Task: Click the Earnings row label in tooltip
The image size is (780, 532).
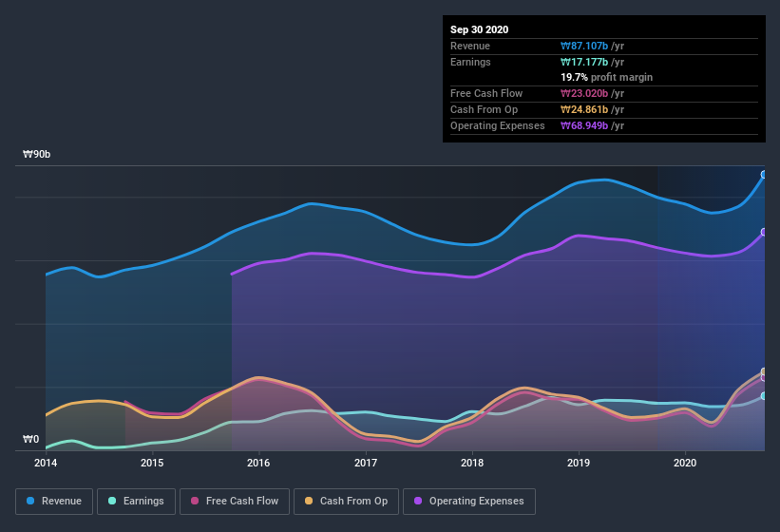Action: click(x=470, y=62)
